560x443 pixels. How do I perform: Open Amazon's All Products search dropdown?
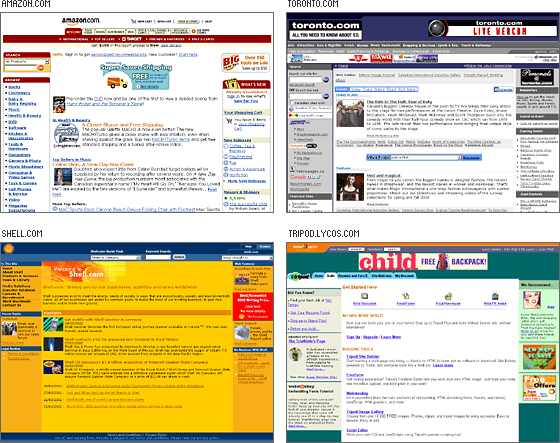pyautogui.click(x=26, y=61)
